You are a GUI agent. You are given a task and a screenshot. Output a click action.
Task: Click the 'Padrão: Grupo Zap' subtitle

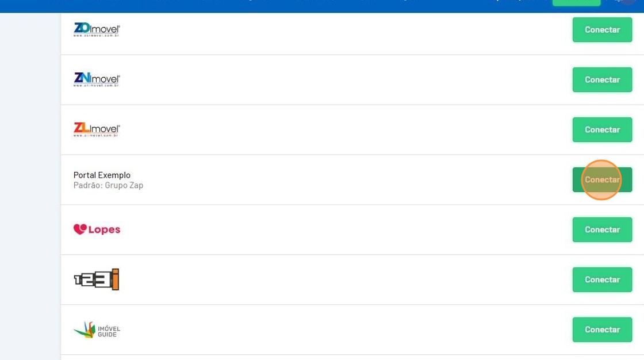point(108,185)
